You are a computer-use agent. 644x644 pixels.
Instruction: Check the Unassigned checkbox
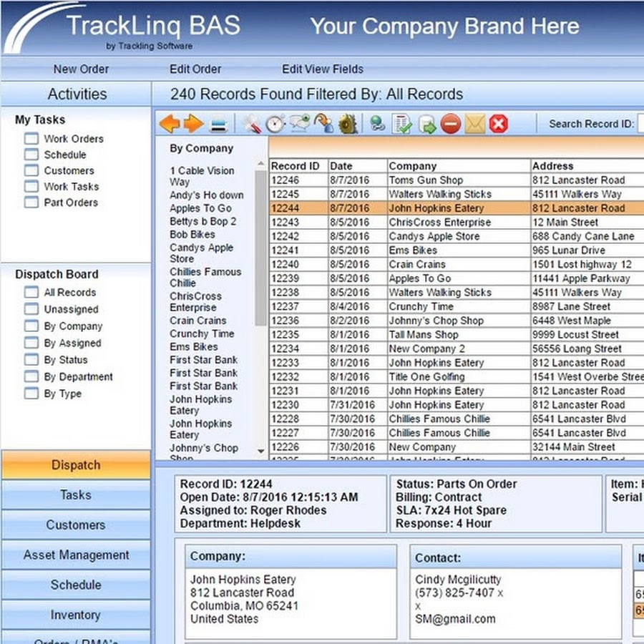[31, 309]
